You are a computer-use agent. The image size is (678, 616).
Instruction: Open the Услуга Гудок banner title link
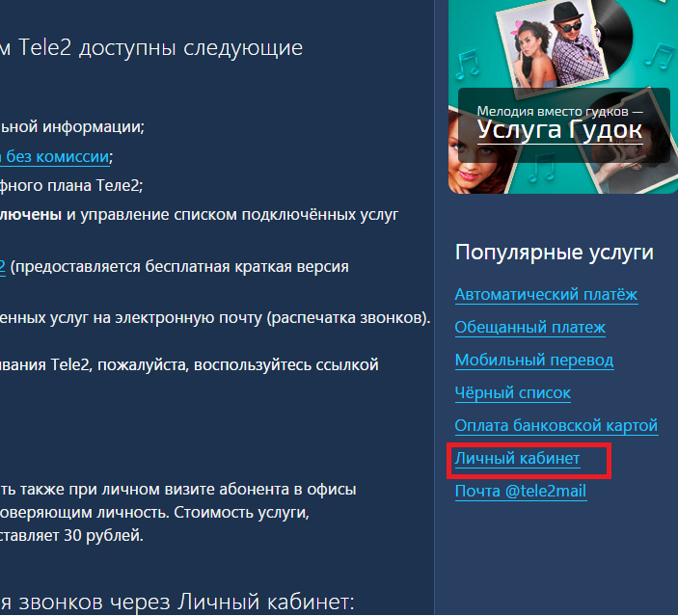pos(559,129)
